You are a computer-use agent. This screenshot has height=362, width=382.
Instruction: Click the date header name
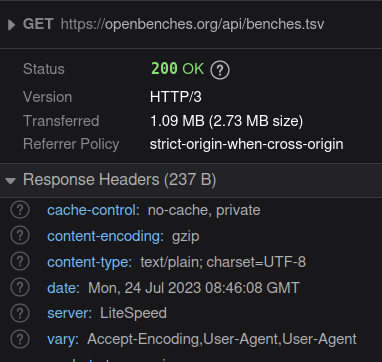pos(63,288)
